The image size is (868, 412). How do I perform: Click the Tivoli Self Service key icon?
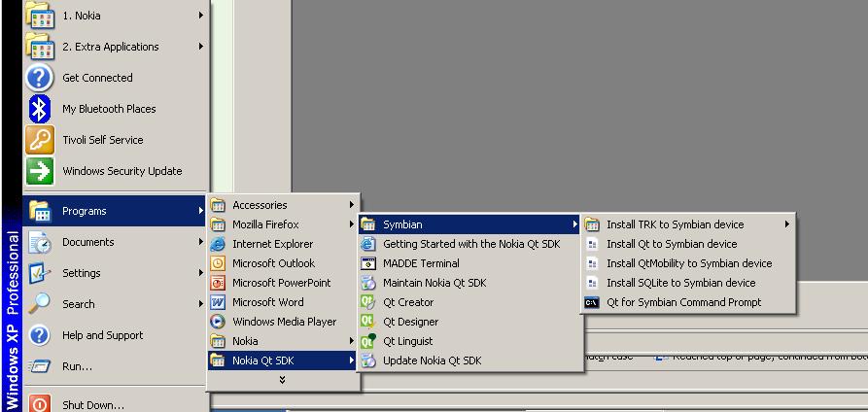coord(39,140)
